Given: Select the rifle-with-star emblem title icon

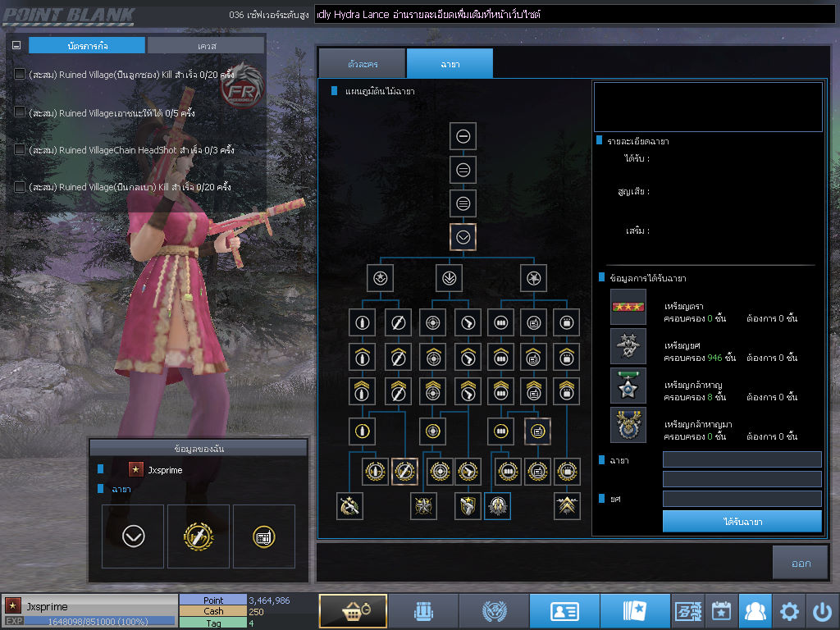Looking at the screenshot, I should (x=349, y=505).
